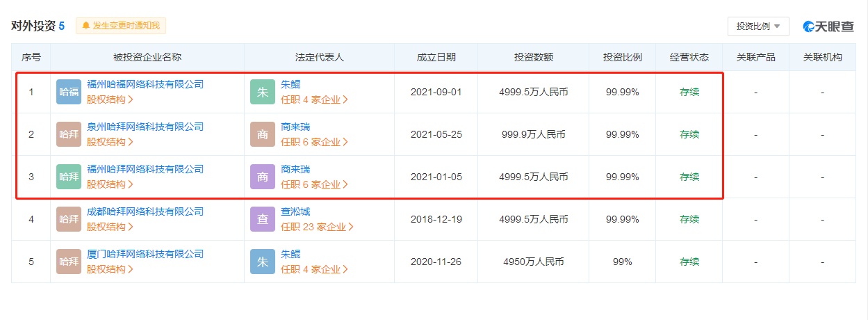
Task: Click the 成立日期 column header
Action: 436,57
